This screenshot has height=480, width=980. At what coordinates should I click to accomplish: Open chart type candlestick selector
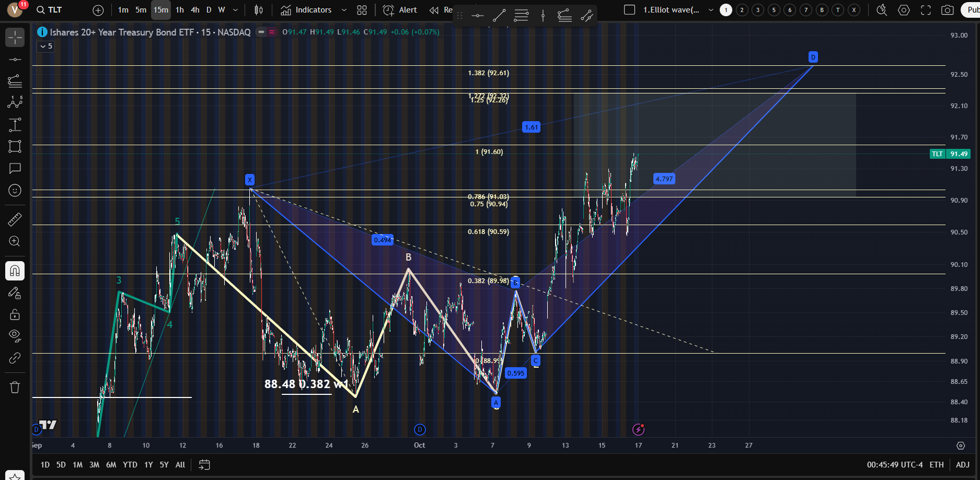[x=258, y=10]
